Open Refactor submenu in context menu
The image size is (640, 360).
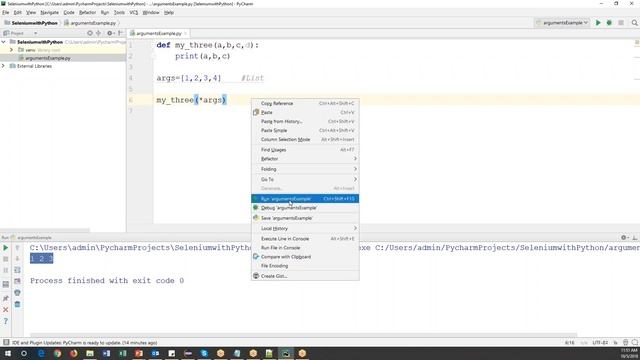(305, 159)
